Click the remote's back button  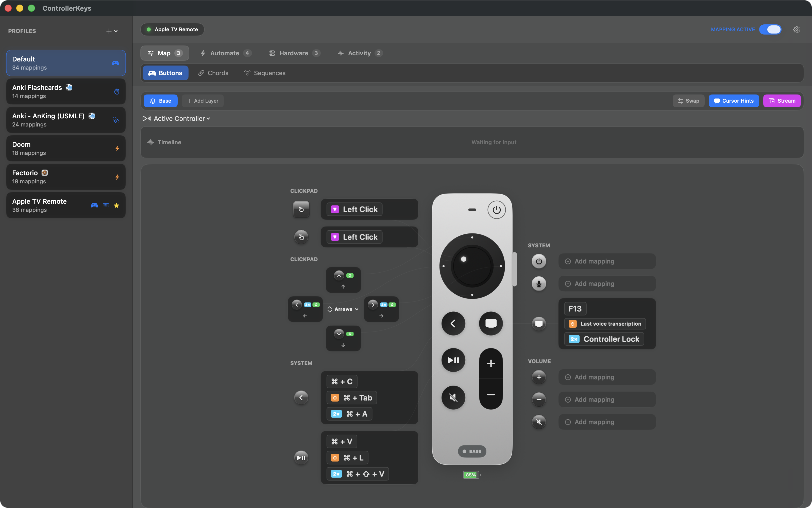pos(453,323)
